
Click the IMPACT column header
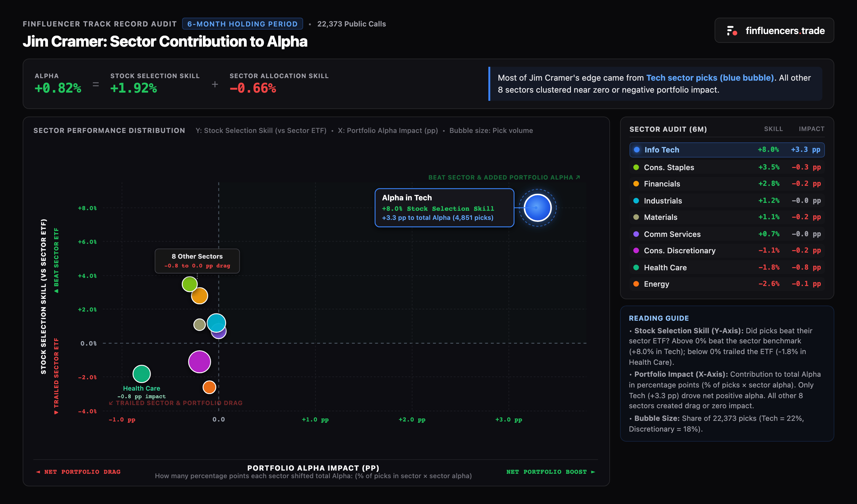(811, 129)
